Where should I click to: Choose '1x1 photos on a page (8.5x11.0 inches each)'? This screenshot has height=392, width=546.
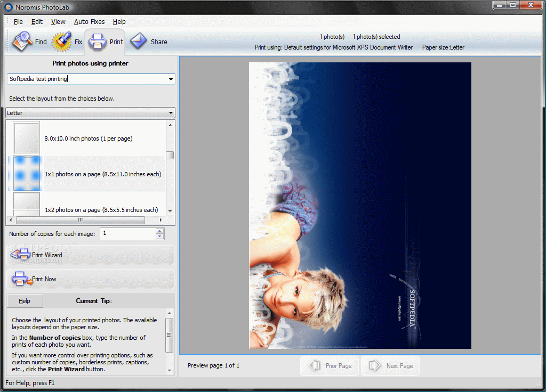coord(103,174)
